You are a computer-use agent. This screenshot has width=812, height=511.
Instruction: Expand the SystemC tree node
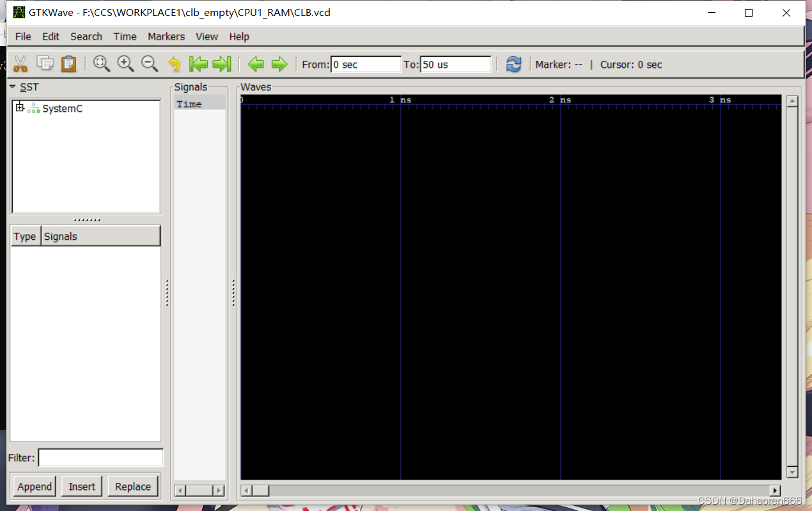coord(20,107)
